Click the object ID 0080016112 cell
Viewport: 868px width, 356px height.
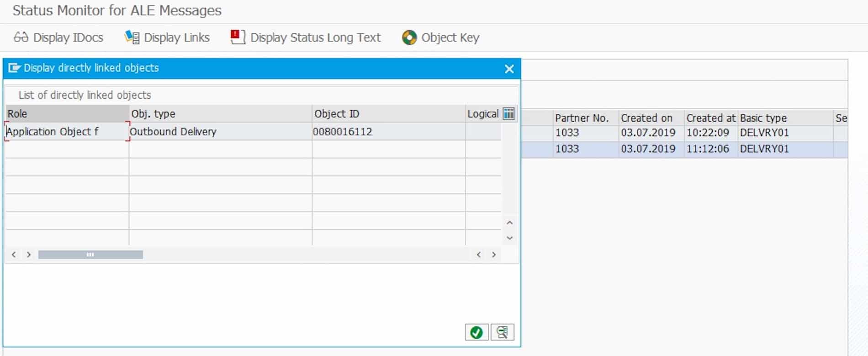tap(388, 132)
